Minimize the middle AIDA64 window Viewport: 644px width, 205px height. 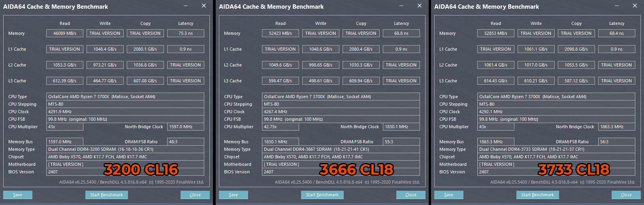tap(401, 6)
